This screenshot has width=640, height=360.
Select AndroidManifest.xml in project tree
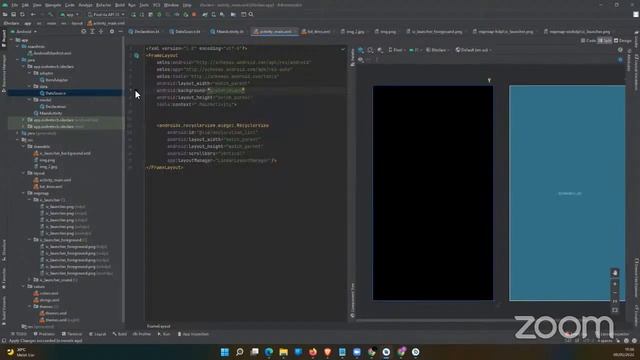tap(49, 53)
